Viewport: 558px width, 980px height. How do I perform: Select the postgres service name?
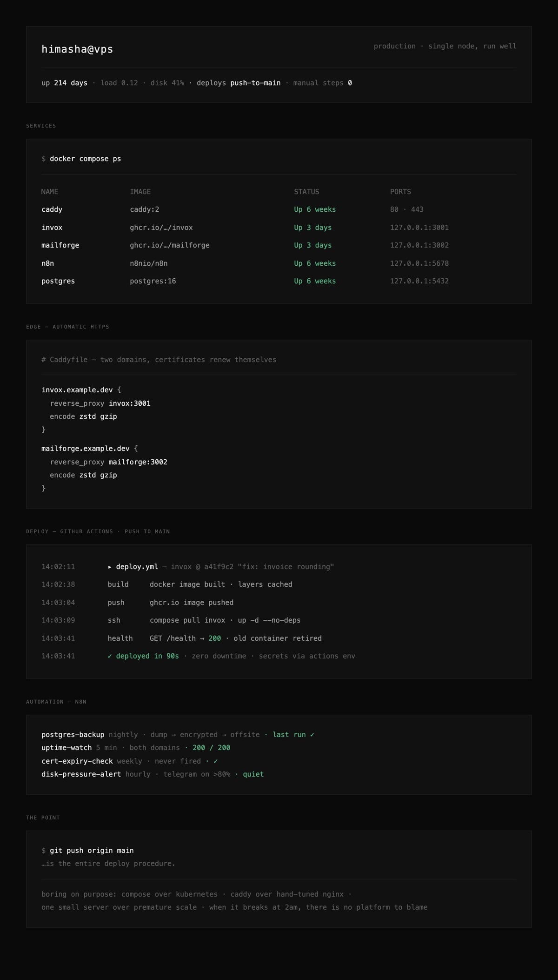point(58,281)
